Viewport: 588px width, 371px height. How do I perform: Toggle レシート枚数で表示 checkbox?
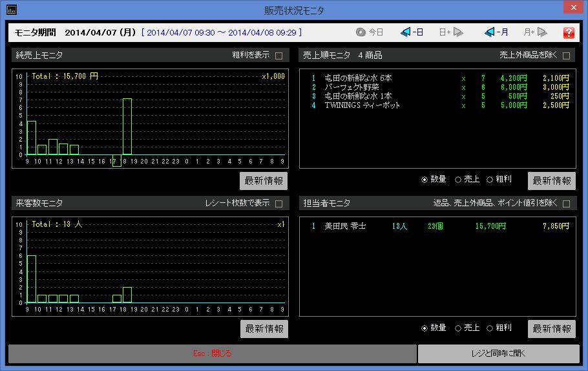coord(279,204)
